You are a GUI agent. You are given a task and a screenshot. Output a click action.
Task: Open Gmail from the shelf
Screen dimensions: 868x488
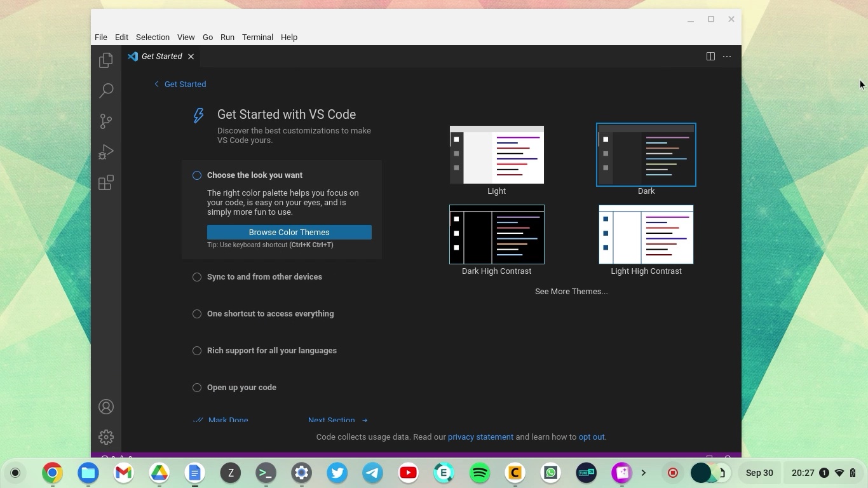124,473
